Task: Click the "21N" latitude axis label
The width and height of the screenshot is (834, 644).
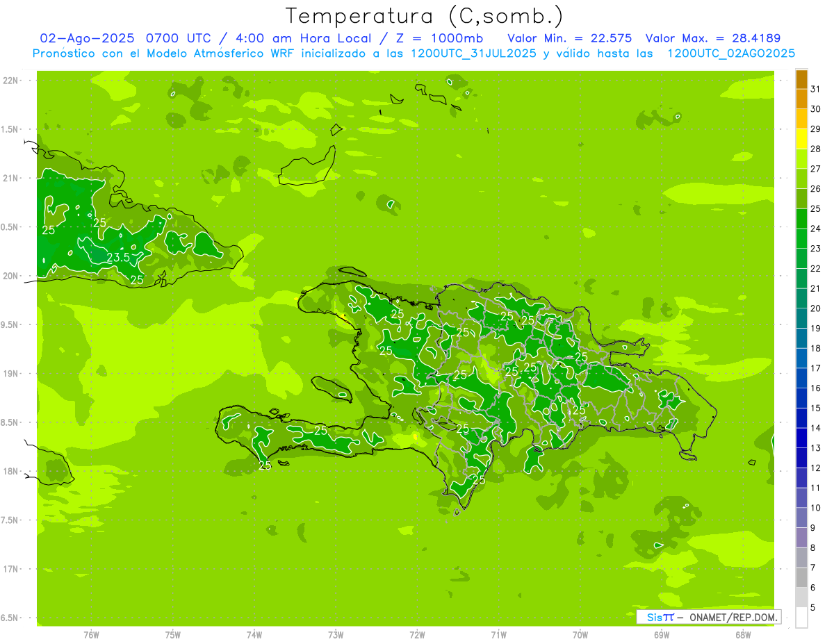Action: coord(11,178)
